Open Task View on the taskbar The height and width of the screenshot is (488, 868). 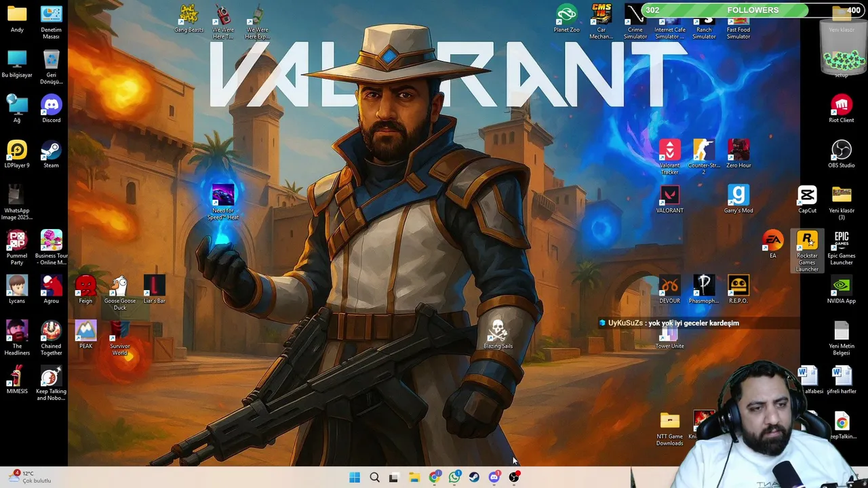click(393, 478)
